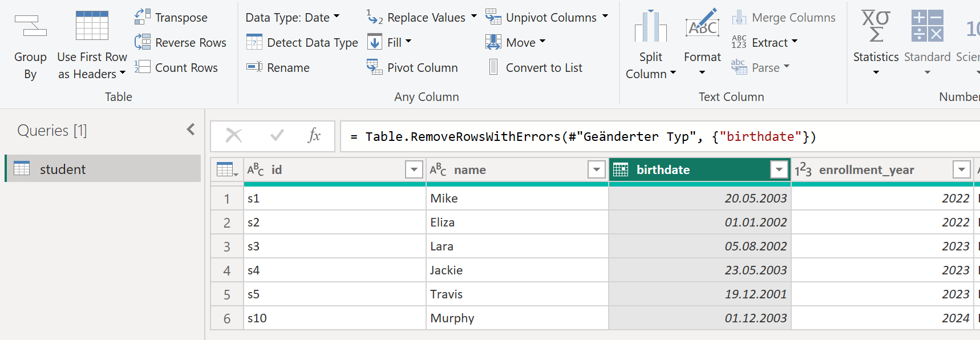Click the Extract icon
980x340 pixels.
739,42
